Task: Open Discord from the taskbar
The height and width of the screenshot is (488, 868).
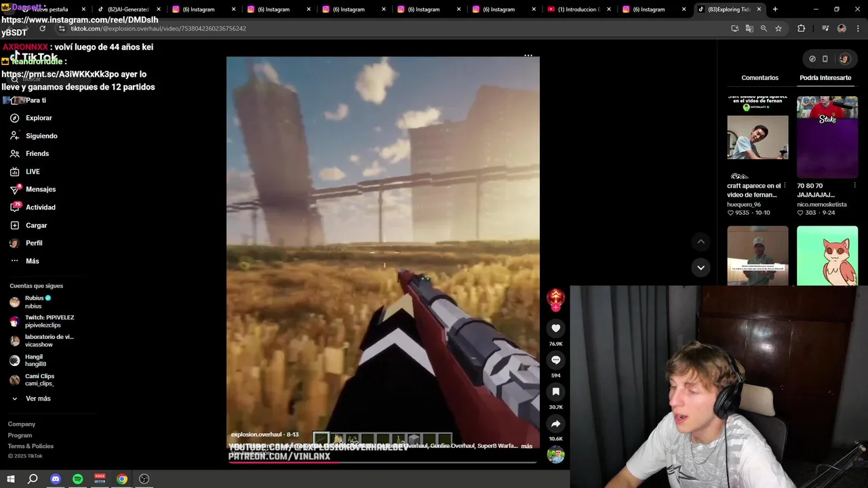Action: [56, 479]
